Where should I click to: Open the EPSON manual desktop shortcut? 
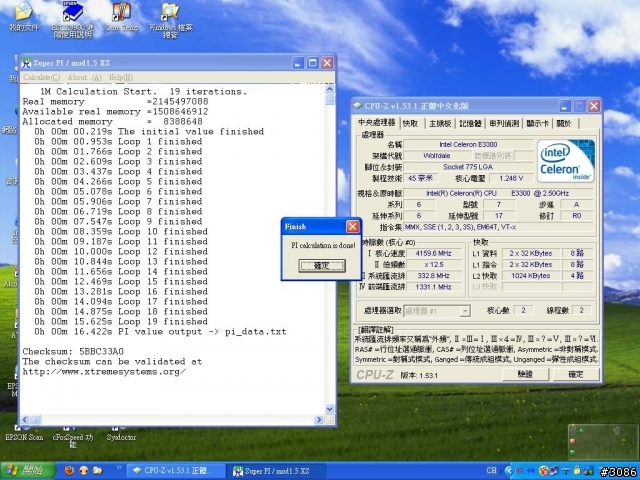pyautogui.click(x=73, y=19)
